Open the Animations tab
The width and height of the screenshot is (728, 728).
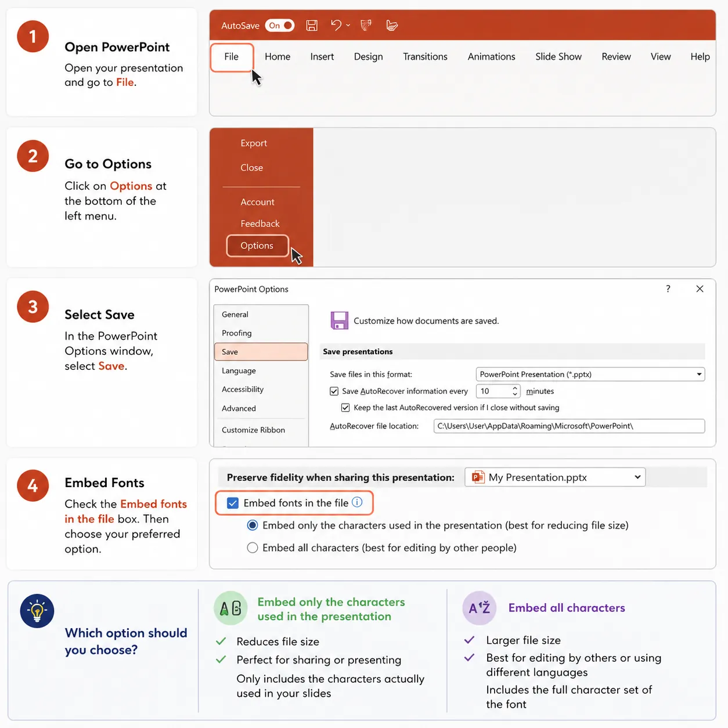492,57
